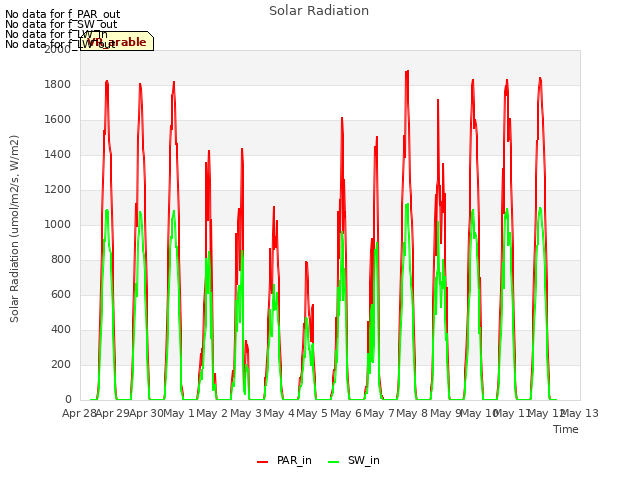Click the PAR_in red legend swatch

(x=262, y=462)
